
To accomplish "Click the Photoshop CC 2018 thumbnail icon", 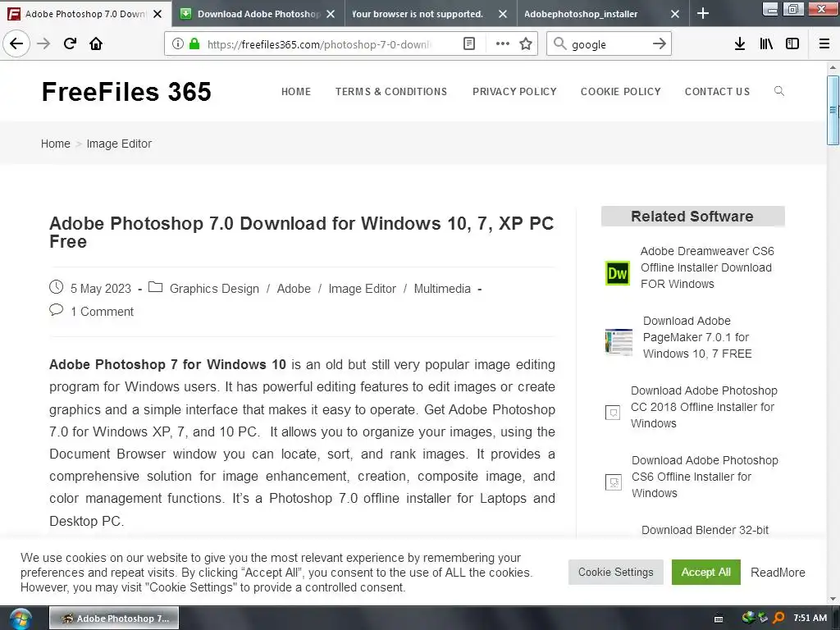I will (x=613, y=413).
